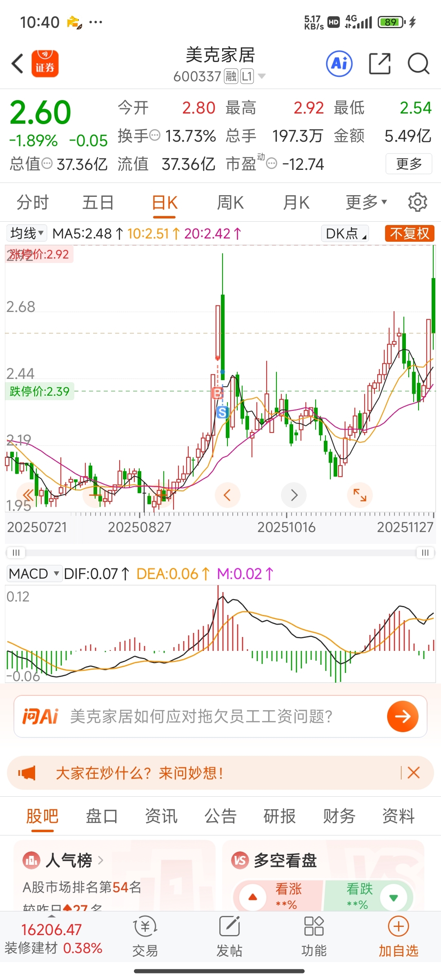
Task: Open the 更多 period dropdown
Action: [x=366, y=202]
